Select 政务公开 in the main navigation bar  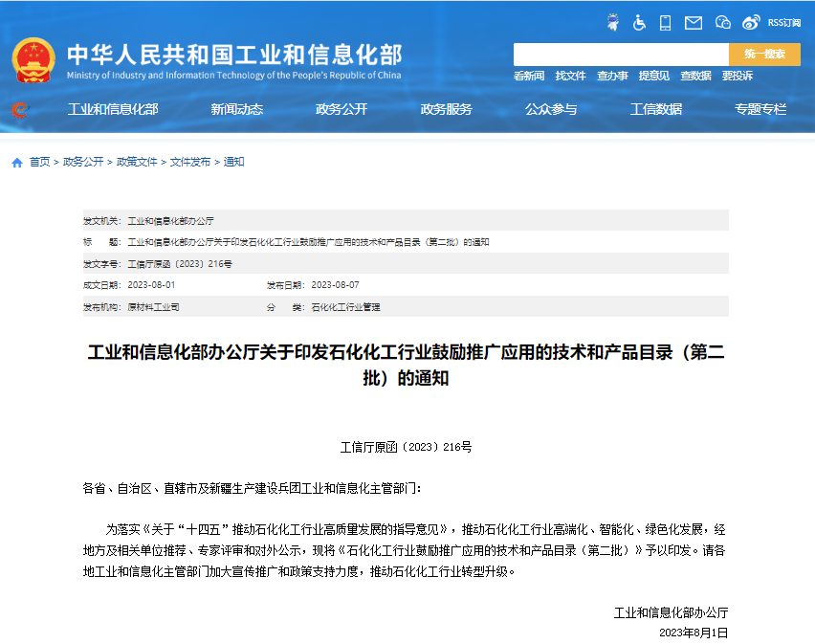(x=341, y=109)
